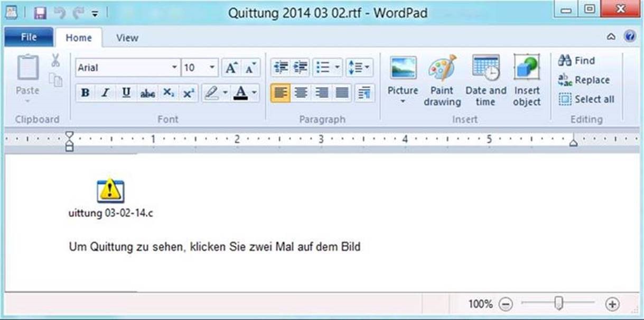644x320 pixels.
Task: Toggle Strikethrough formatting
Action: point(147,93)
